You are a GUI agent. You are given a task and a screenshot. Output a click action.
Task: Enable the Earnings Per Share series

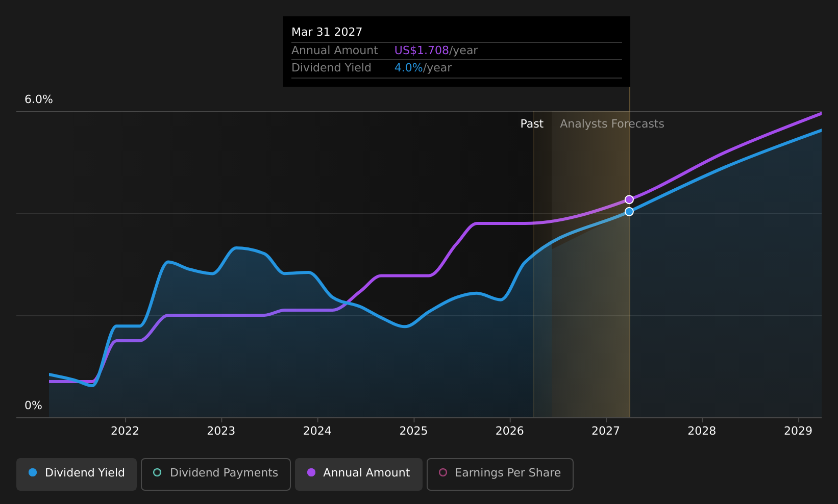(x=500, y=474)
